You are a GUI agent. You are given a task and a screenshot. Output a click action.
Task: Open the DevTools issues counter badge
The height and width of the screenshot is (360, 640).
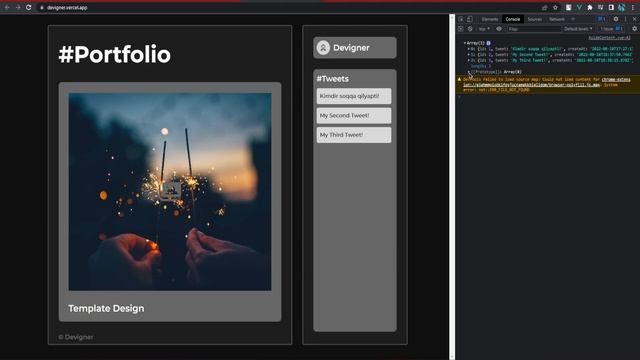pyautogui.click(x=601, y=19)
